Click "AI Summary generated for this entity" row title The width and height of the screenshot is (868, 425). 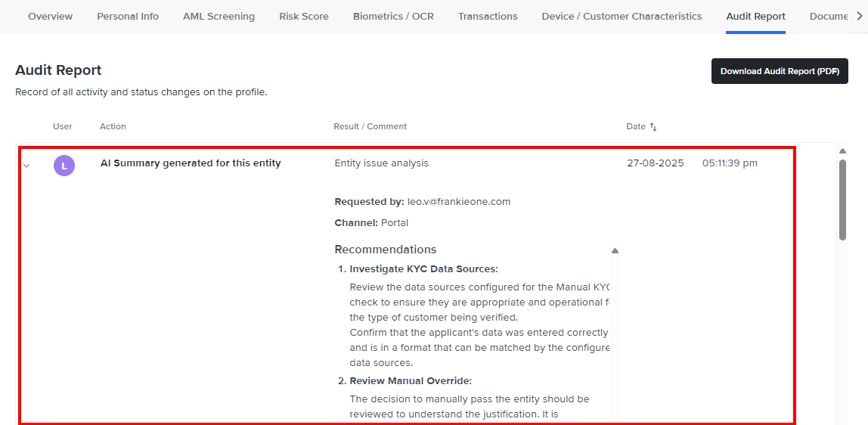tap(191, 163)
